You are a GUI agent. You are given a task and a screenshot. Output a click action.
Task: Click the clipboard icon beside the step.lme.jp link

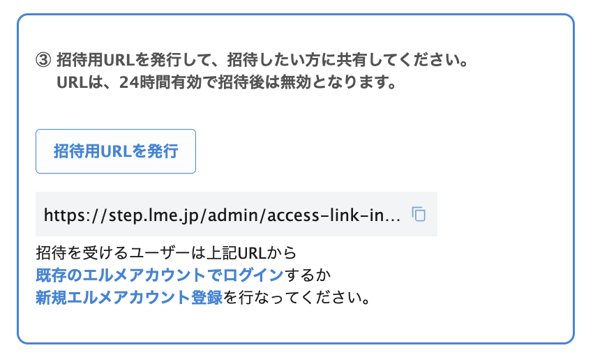click(x=419, y=214)
